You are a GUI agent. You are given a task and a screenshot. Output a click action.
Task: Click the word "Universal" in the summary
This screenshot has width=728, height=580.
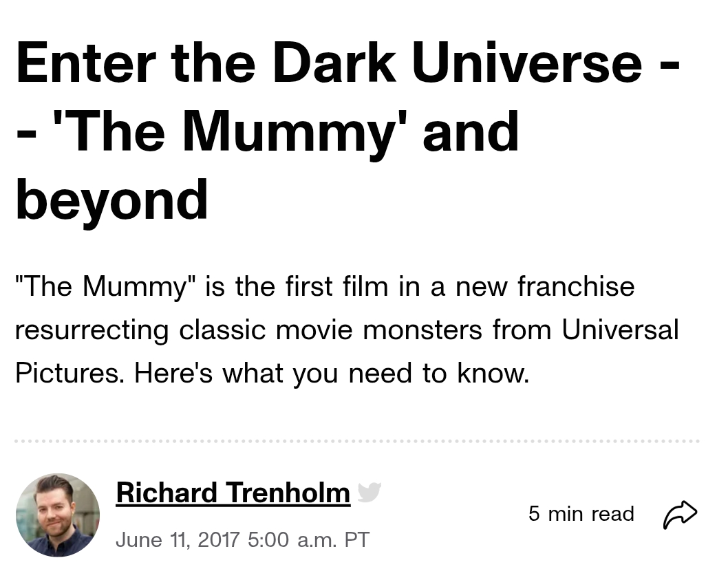pyautogui.click(x=620, y=330)
